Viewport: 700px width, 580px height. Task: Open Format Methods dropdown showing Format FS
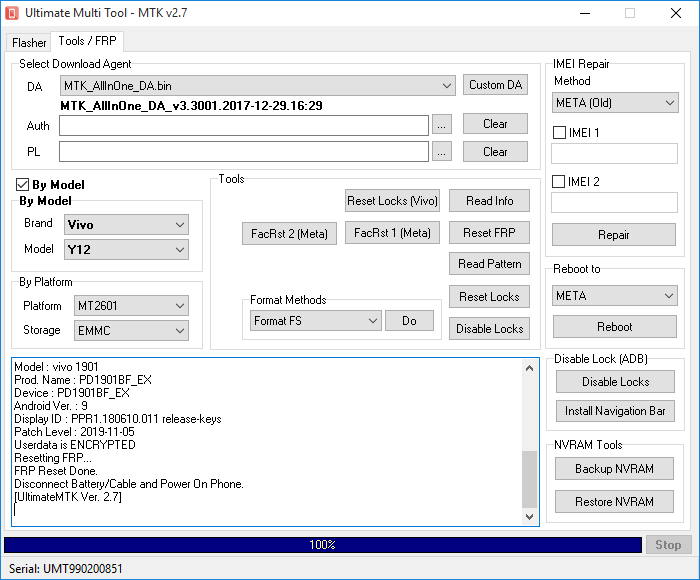coord(316,321)
